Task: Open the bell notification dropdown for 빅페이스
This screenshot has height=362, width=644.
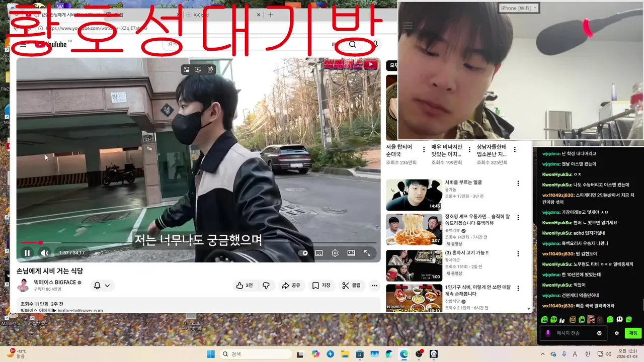Action: tap(102, 286)
